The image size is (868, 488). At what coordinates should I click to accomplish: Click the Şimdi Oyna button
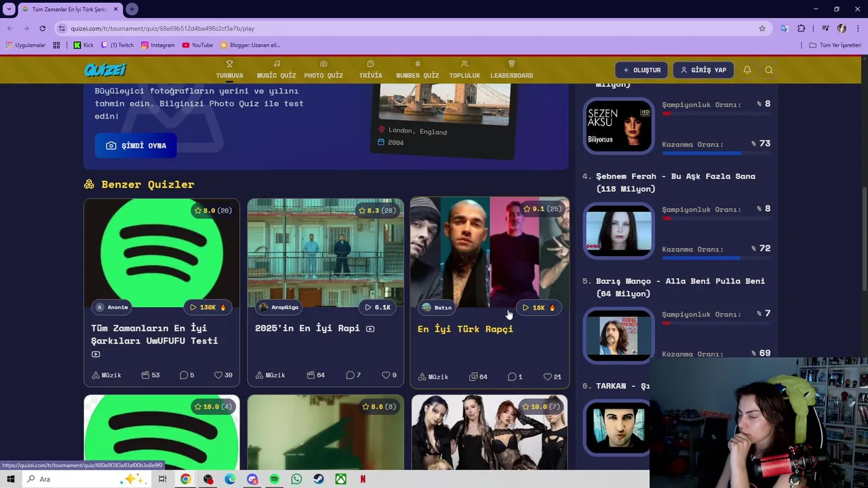[136, 145]
